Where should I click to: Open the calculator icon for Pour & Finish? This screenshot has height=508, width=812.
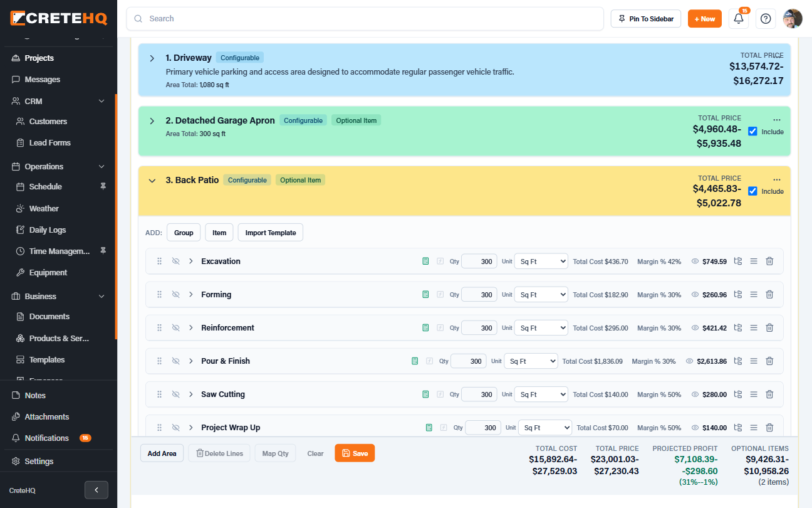point(415,361)
